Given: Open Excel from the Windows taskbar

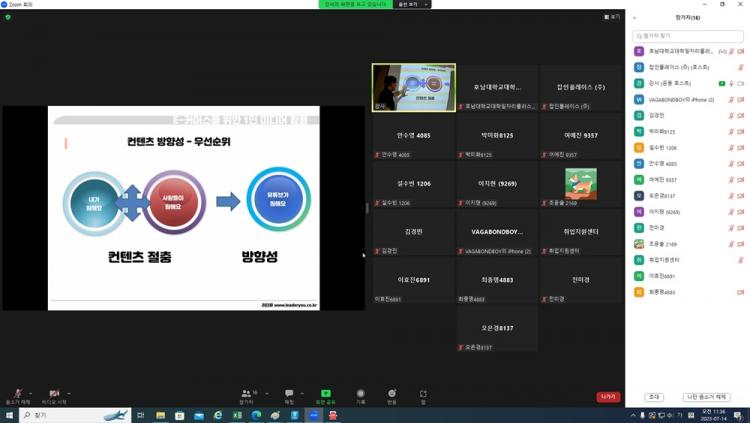Looking at the screenshot, I should pyautogui.click(x=238, y=415).
